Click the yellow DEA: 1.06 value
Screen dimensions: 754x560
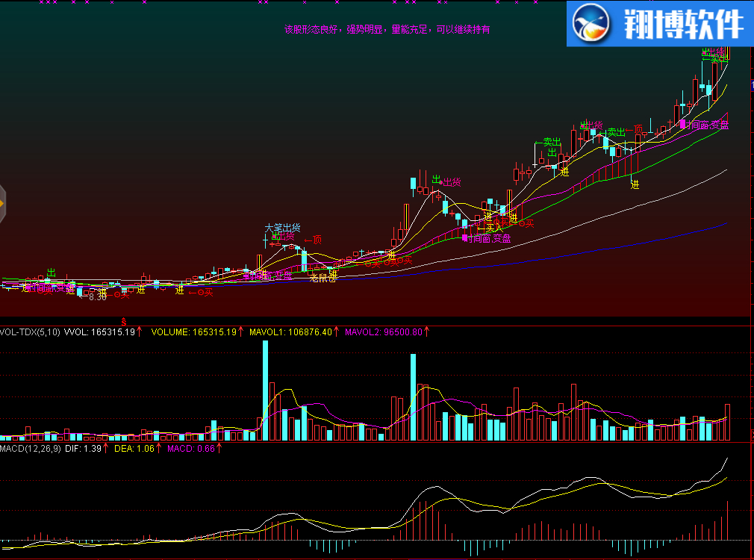click(x=134, y=449)
